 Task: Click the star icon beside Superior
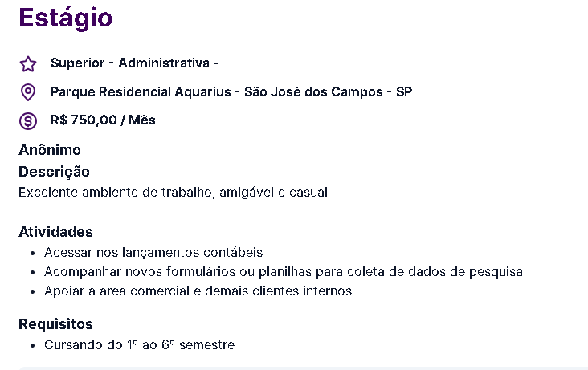pyautogui.click(x=28, y=64)
